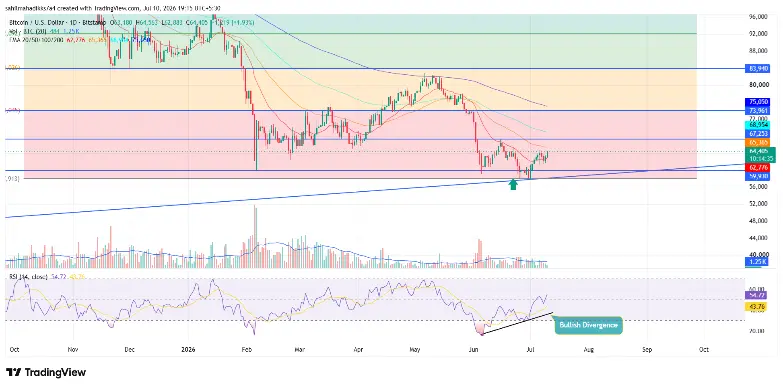Click the 80,000 price axis tick
Screen dimensions: 783x388
point(758,84)
